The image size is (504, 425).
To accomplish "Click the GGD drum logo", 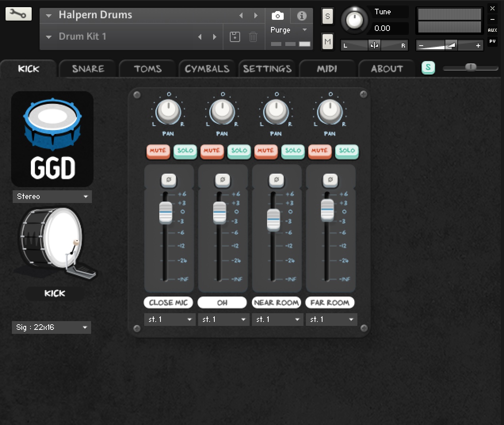I will click(52, 139).
